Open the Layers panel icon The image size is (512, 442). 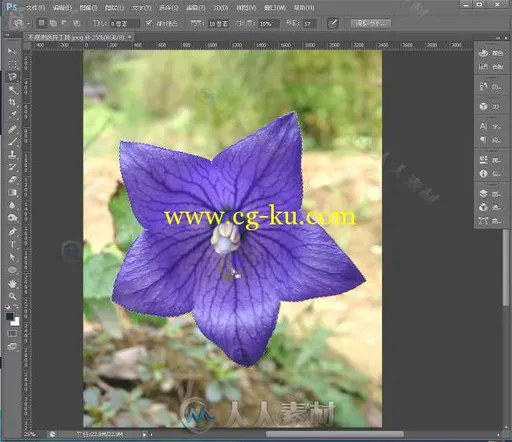483,194
